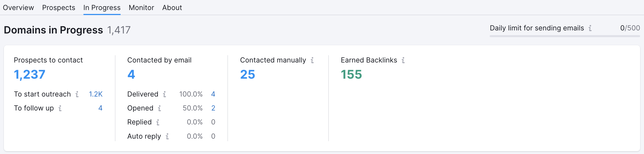Click info icon next to Earned Backlinks
644x154 pixels.
[x=403, y=60]
